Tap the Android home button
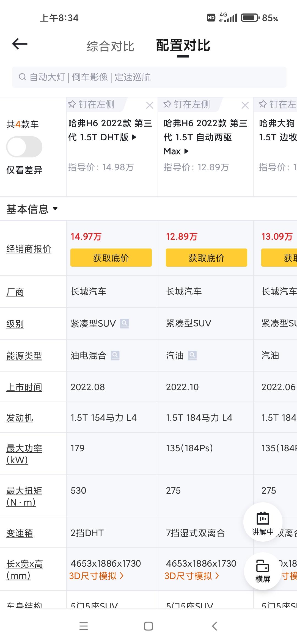297x644 pixels. [x=148, y=626]
